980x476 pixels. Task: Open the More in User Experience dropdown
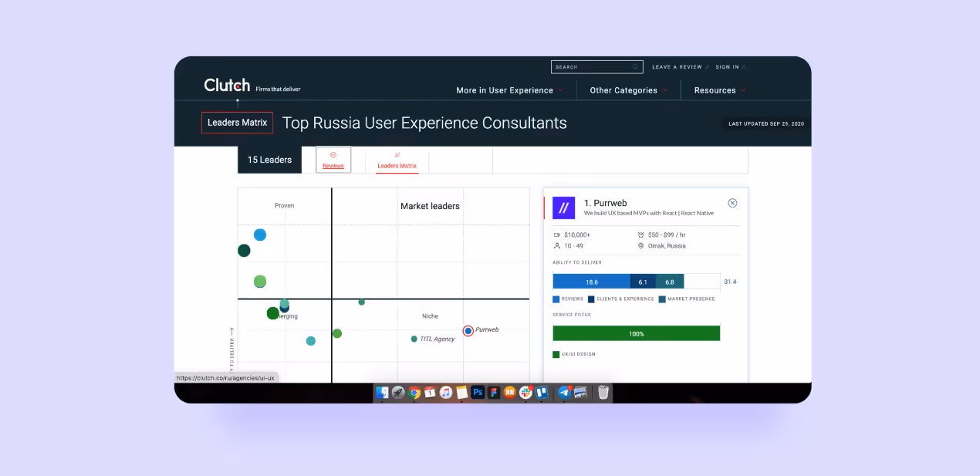tap(505, 90)
